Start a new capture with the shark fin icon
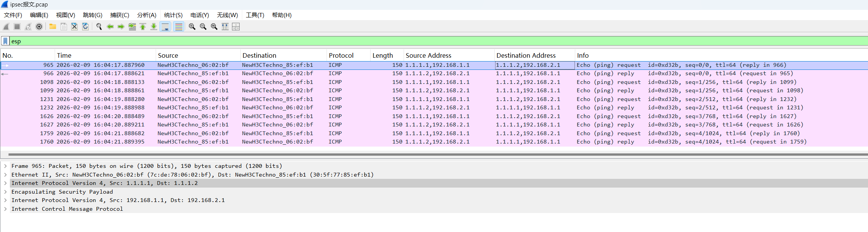Screen dimensions: 868x232 click(x=6, y=27)
